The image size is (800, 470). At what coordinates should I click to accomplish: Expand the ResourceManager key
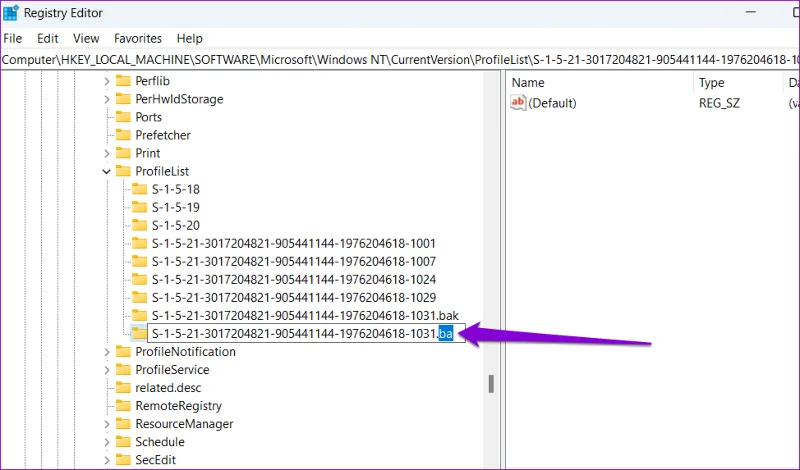coord(107,424)
